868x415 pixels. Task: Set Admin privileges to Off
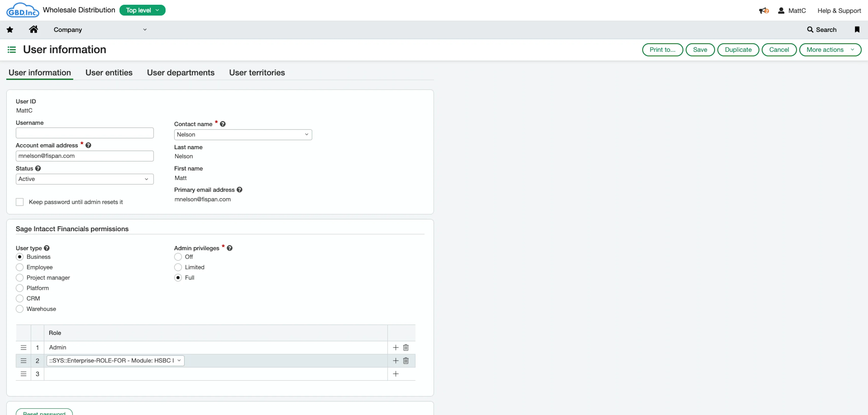(178, 257)
